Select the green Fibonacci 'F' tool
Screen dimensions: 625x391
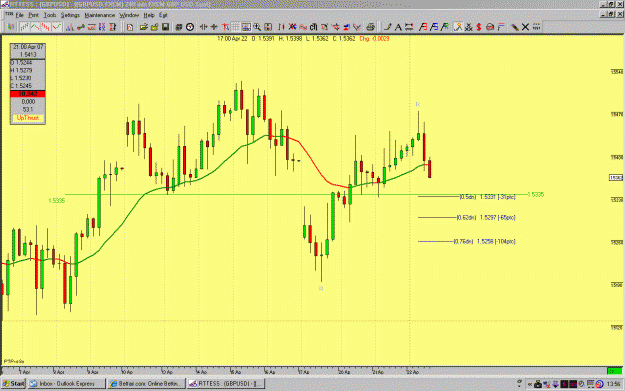point(445,27)
